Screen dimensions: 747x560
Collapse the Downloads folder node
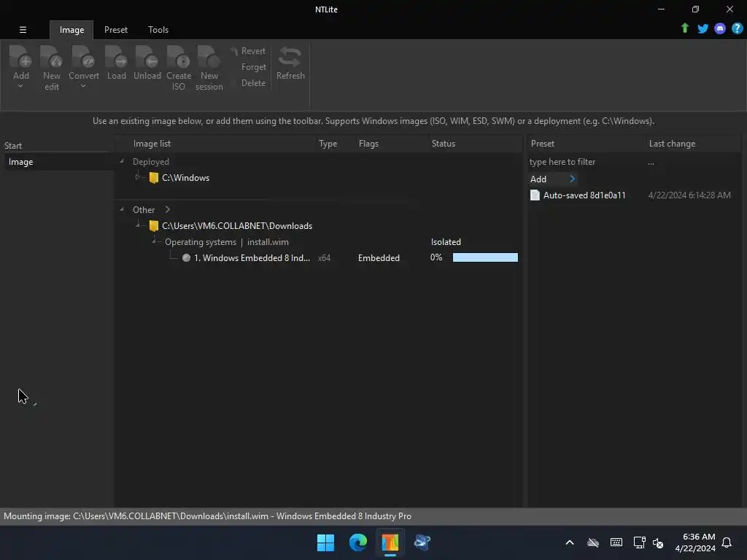pos(137,225)
